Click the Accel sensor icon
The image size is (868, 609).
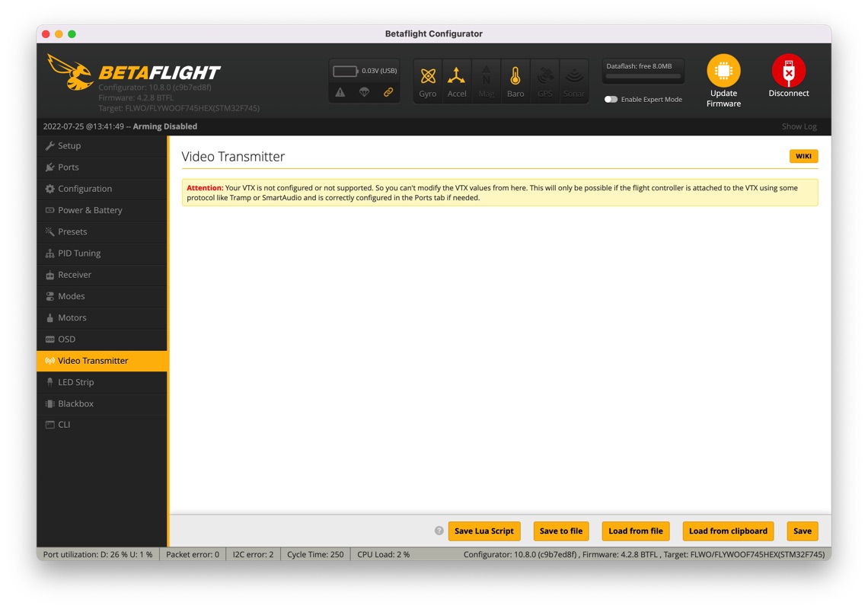point(457,76)
